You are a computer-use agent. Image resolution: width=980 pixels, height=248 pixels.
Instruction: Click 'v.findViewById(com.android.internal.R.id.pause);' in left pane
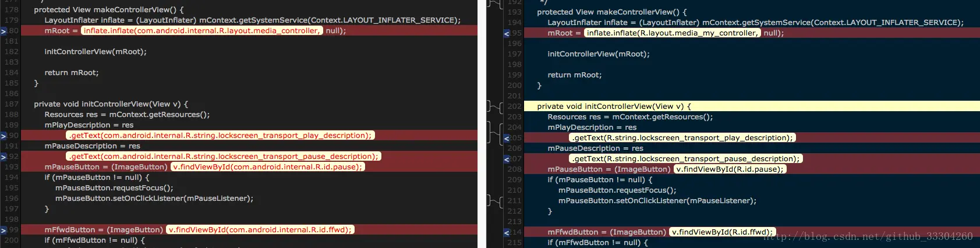[268, 167]
